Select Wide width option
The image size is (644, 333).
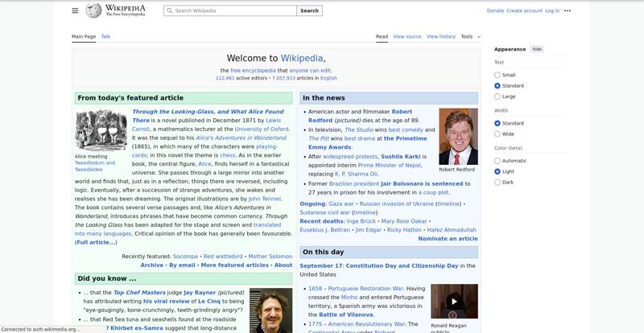click(497, 134)
